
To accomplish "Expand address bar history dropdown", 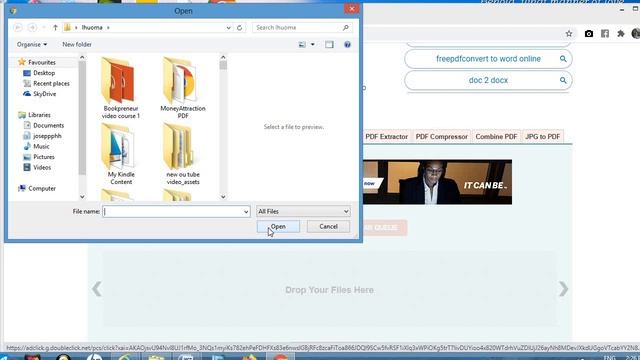I will 229,27.
